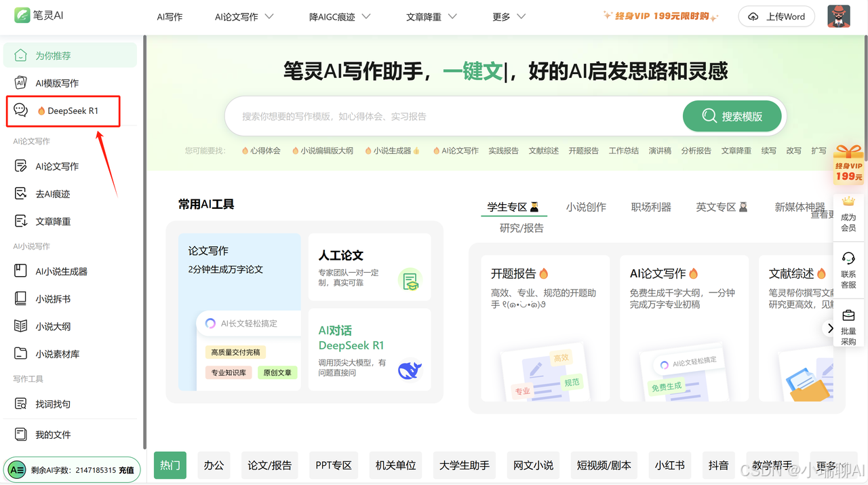Click the 批量采购 briefcase icon

point(848,315)
